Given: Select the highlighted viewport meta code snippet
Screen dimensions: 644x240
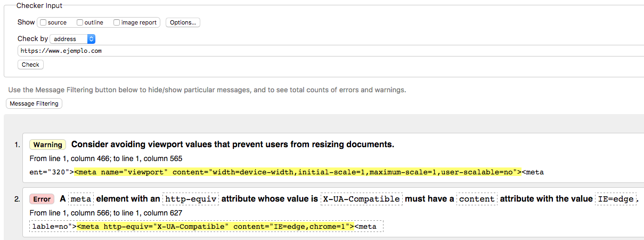Looking at the screenshot, I should (x=297, y=172).
